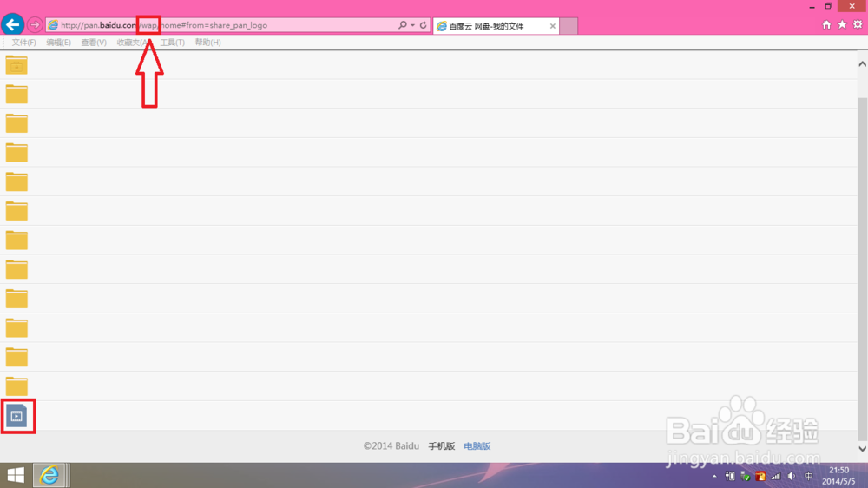Open the top folder with box emblem
Image resolution: width=868 pixels, height=488 pixels.
point(16,65)
